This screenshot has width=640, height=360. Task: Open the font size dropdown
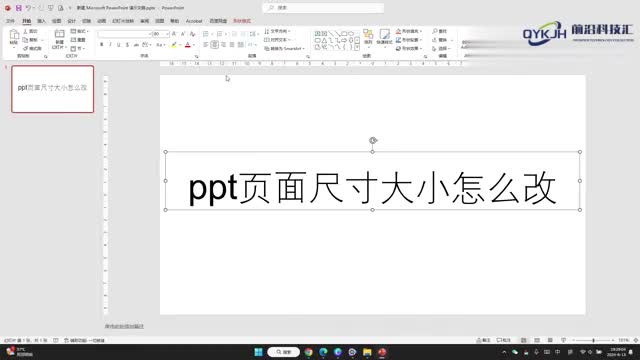(x=167, y=34)
